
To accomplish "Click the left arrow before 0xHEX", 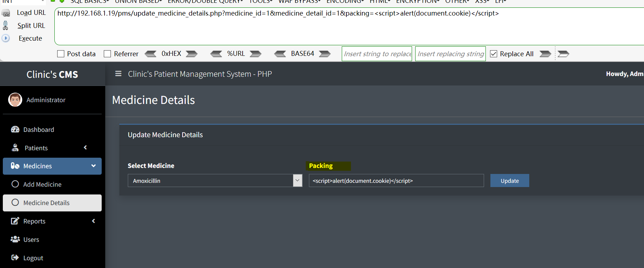I will coord(150,54).
